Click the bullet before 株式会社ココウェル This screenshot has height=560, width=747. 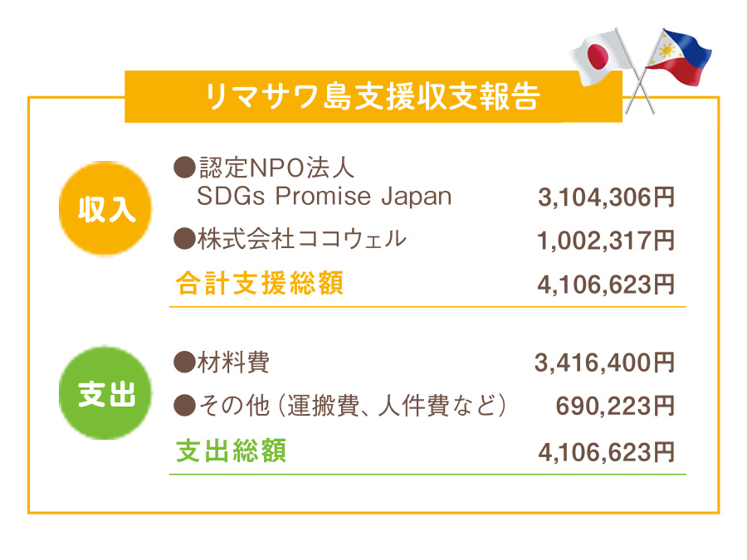click(184, 239)
